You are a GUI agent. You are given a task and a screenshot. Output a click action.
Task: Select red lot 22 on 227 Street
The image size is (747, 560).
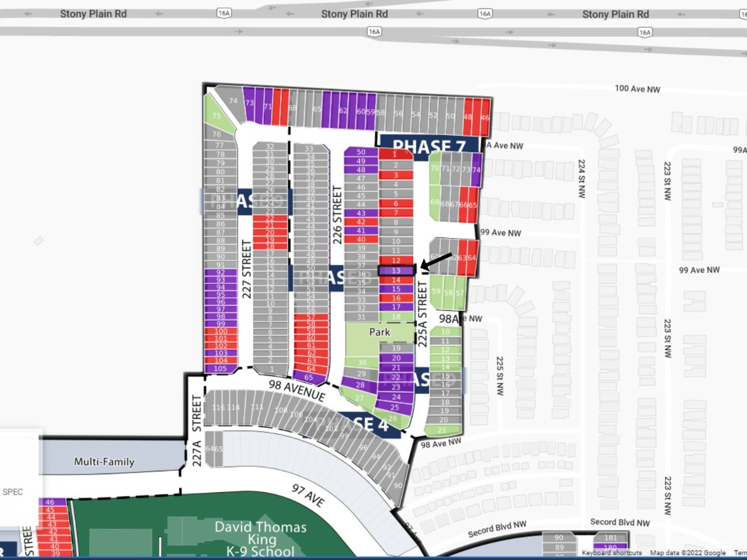tap(270, 219)
